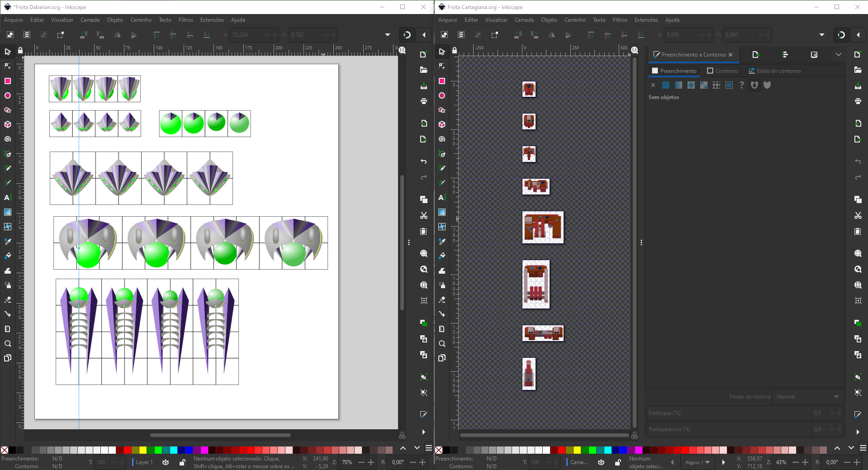Pick the Ellipse tool in Frota Dabarian window
The image size is (868, 470).
(7, 95)
